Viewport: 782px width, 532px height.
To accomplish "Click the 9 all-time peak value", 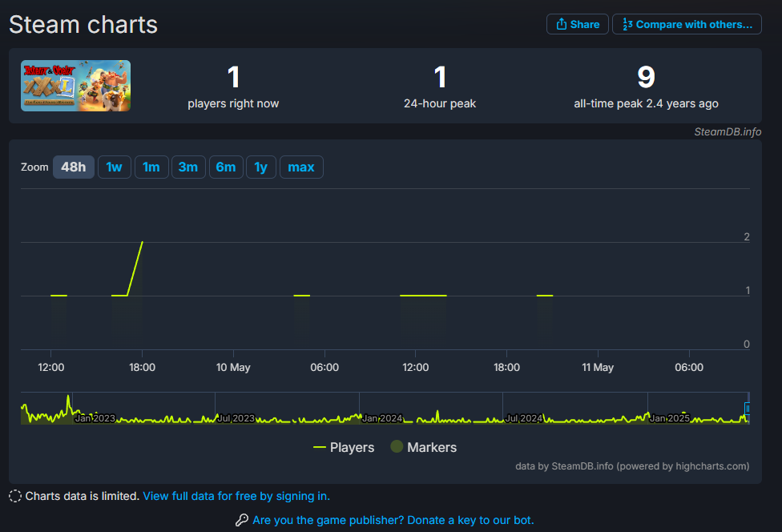I will click(646, 77).
